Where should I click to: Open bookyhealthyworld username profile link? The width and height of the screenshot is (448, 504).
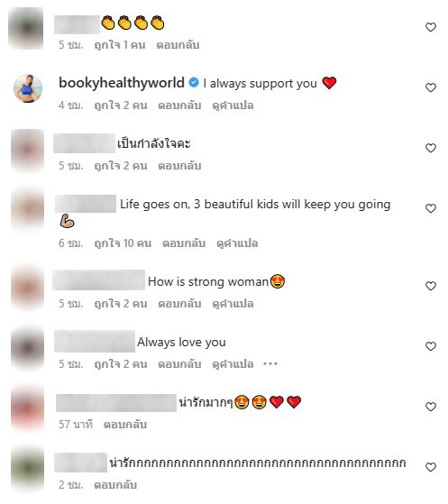tap(122, 83)
